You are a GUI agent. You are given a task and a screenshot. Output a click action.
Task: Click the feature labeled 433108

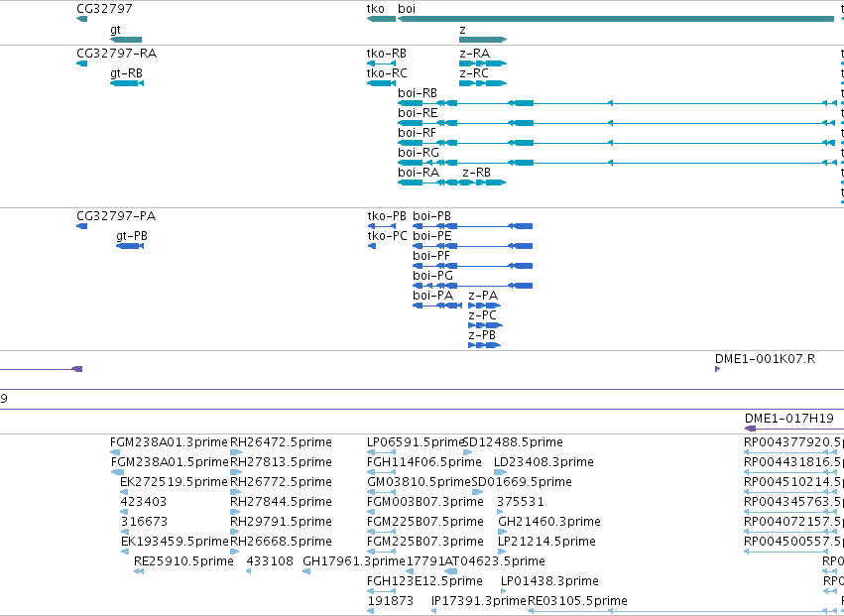click(x=248, y=571)
